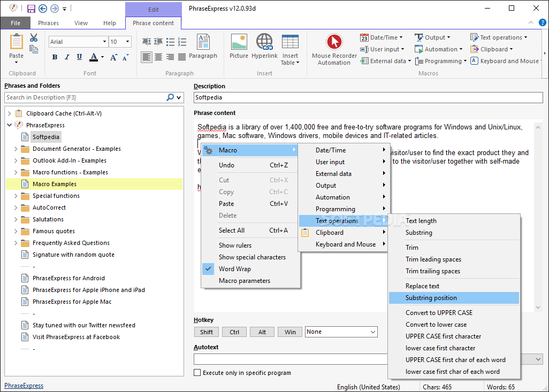549x392 pixels.
Task: Toggle the Ctrl hotkey button
Action: [x=234, y=332]
